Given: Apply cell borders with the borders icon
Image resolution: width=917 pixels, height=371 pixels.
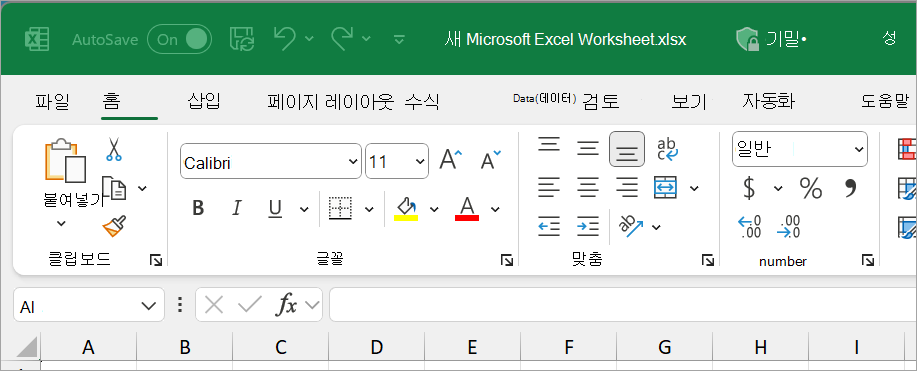Looking at the screenshot, I should 340,208.
